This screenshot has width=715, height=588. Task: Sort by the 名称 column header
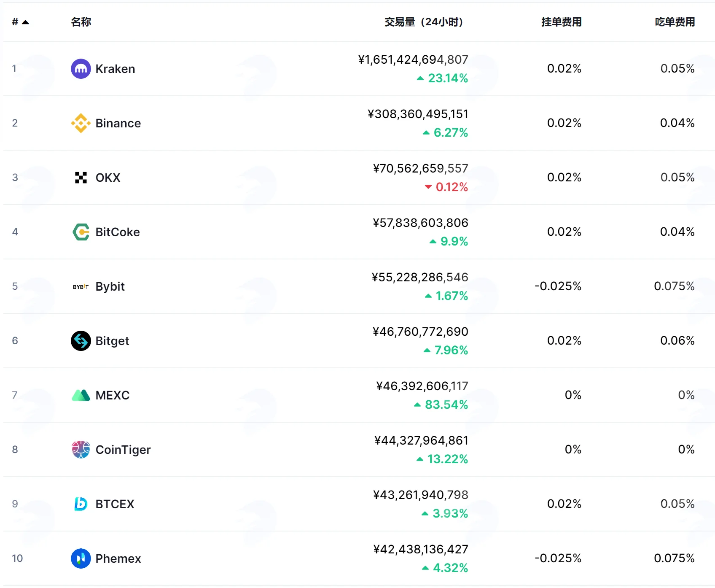coord(81,22)
